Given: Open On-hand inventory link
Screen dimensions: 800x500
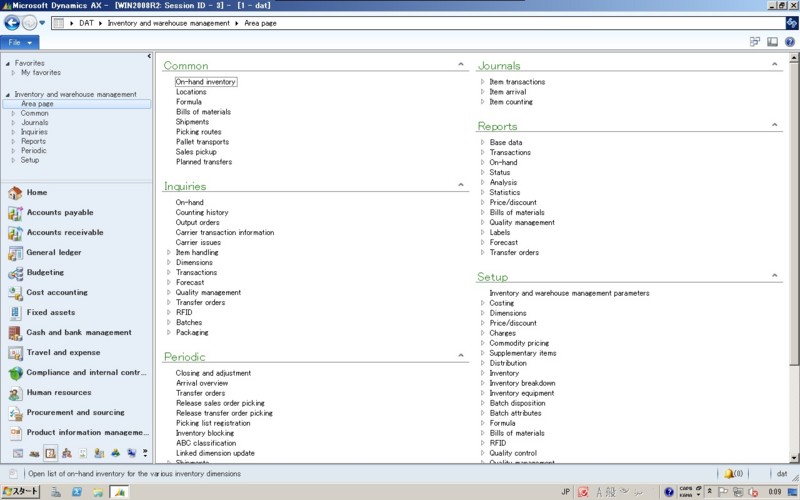Looking at the screenshot, I should pyautogui.click(x=206, y=82).
